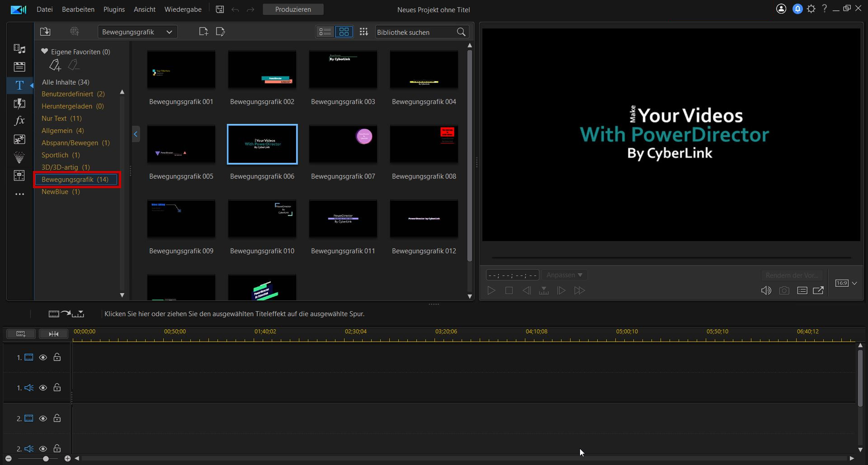The height and width of the screenshot is (465, 868).
Task: Open the PiP Objects Room icon
Action: click(19, 139)
